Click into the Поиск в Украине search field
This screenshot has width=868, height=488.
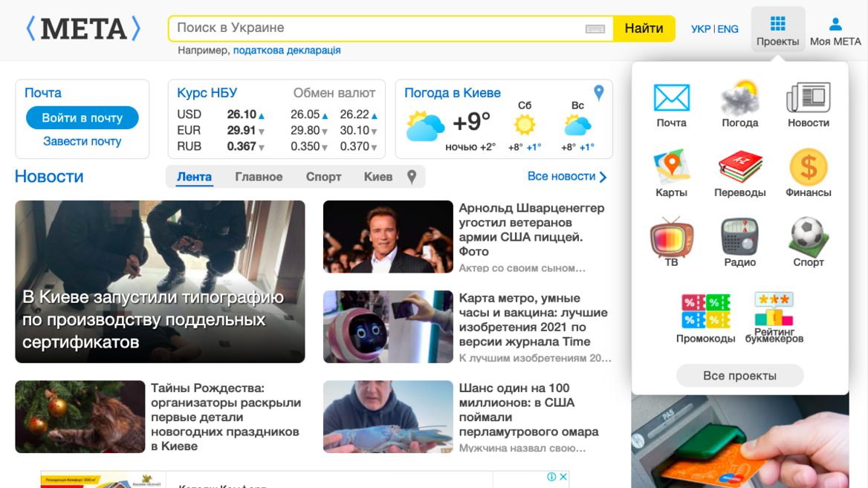pos(375,28)
